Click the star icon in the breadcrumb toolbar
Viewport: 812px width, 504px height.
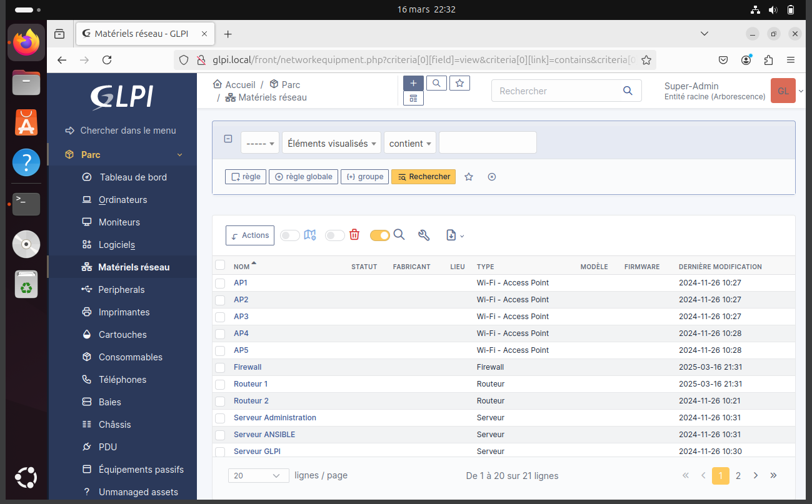tap(459, 83)
